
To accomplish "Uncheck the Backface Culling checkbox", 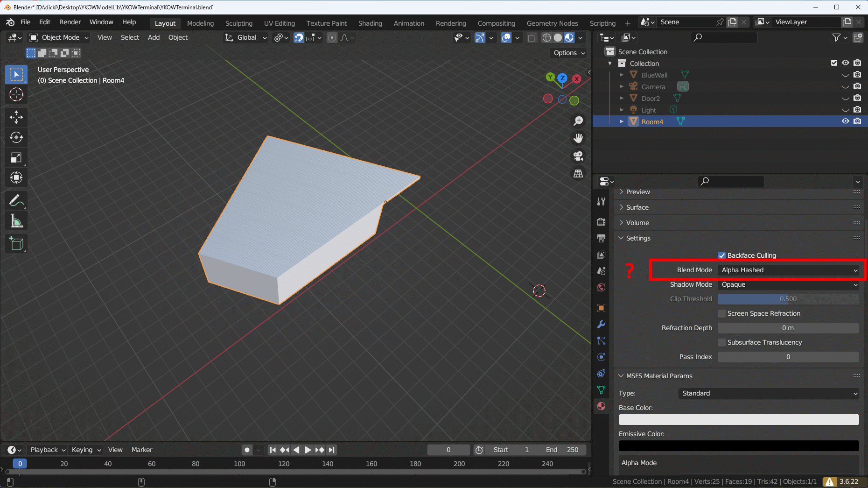I will (x=721, y=255).
